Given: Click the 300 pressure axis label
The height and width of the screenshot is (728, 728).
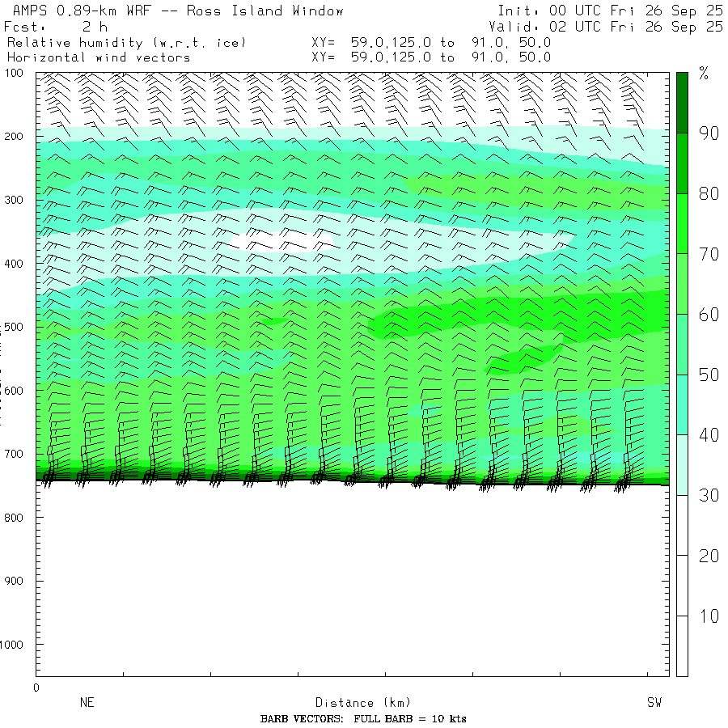Looking at the screenshot, I should click(x=14, y=200).
